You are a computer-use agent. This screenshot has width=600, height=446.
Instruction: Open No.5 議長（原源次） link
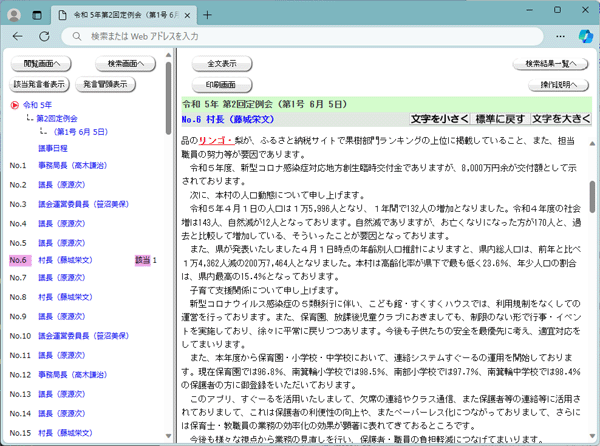(x=62, y=243)
